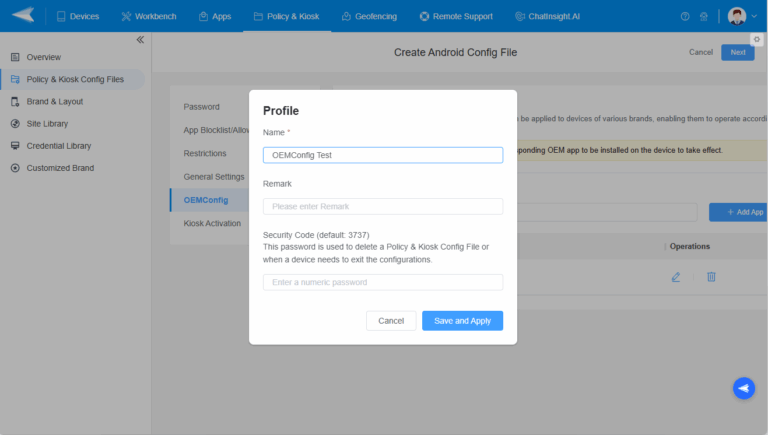Open ChatInsight.AI
This screenshot has height=435, width=768.
[548, 16]
